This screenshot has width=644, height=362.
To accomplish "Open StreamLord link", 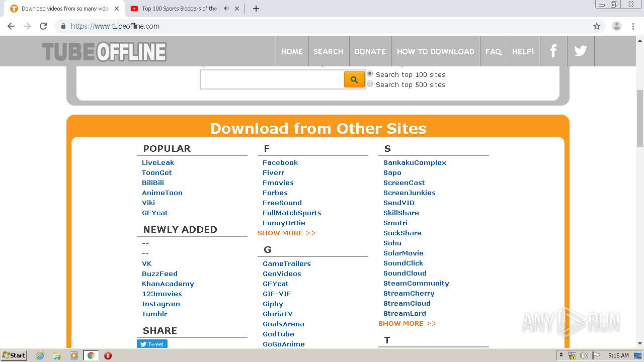I will 405,313.
